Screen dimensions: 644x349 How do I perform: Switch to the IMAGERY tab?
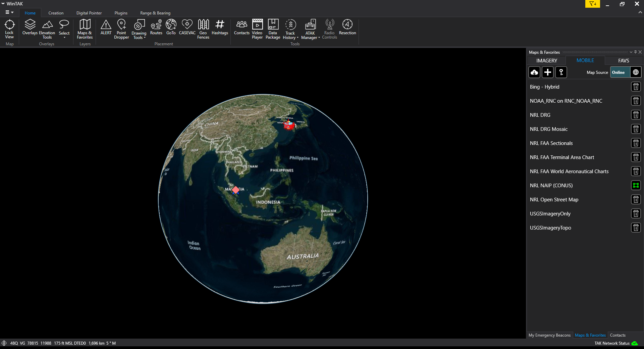[547, 61]
